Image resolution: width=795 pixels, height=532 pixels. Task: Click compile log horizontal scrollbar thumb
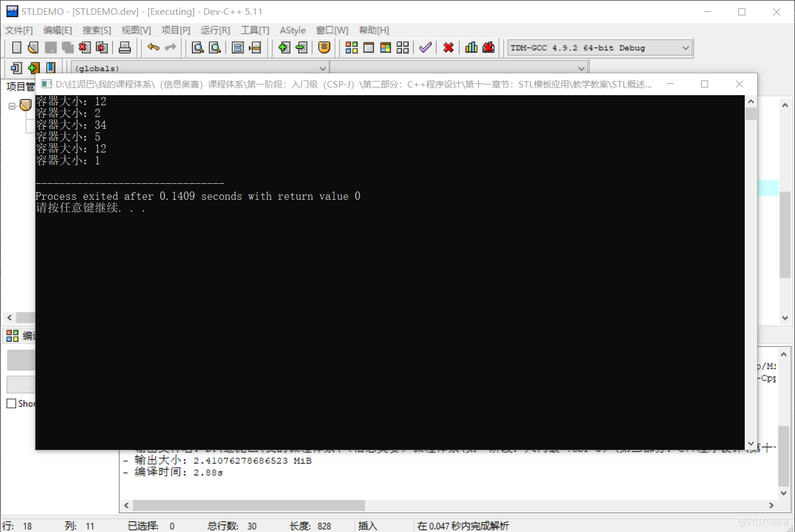tap(249, 505)
